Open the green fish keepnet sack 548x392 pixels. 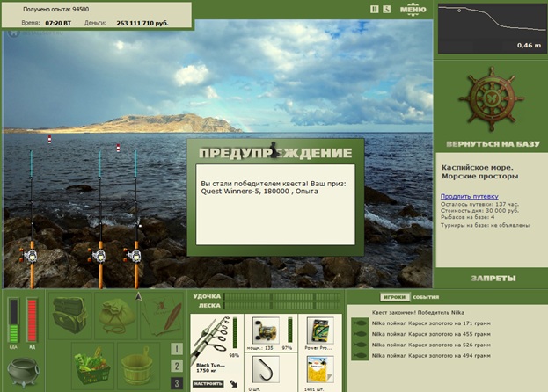point(116,316)
